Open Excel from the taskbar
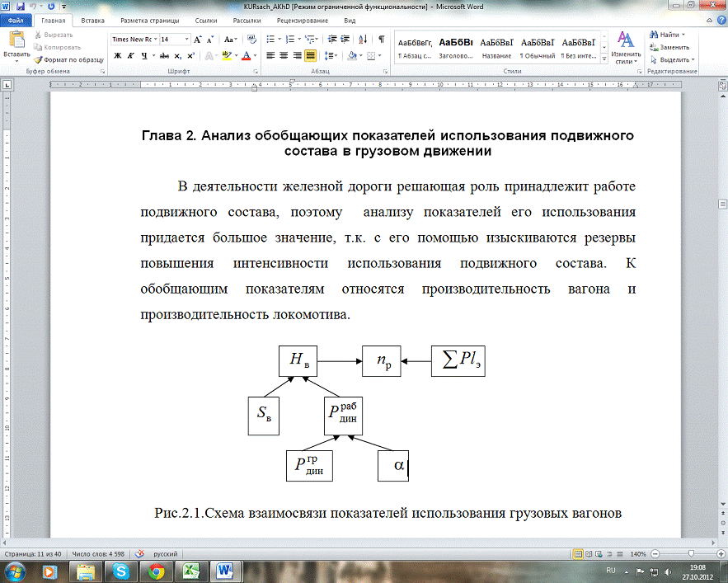Image resolution: width=728 pixels, height=583 pixels. point(190,571)
